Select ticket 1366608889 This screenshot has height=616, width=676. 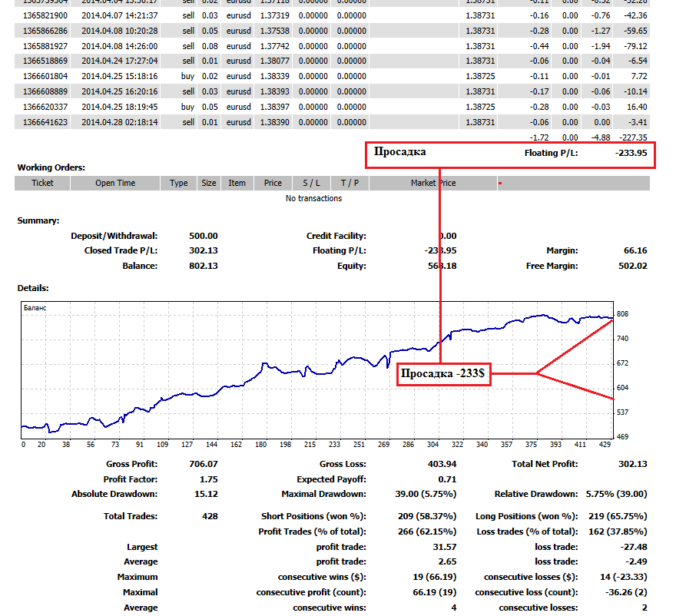click(45, 91)
